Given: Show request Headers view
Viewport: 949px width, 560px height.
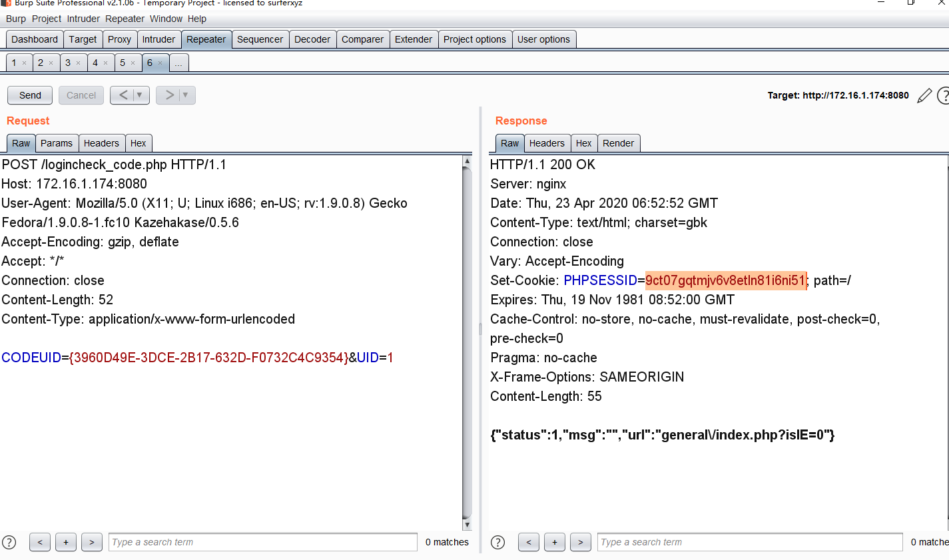Looking at the screenshot, I should (101, 143).
